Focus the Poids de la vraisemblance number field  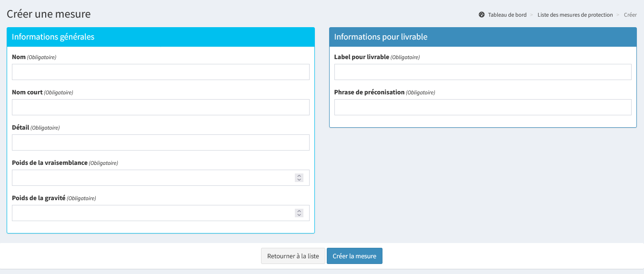point(152,178)
